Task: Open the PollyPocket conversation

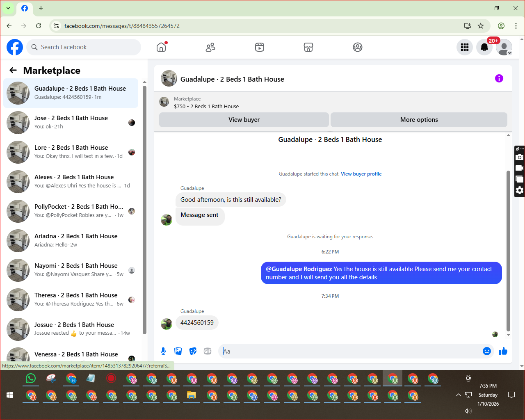Action: 71,211
